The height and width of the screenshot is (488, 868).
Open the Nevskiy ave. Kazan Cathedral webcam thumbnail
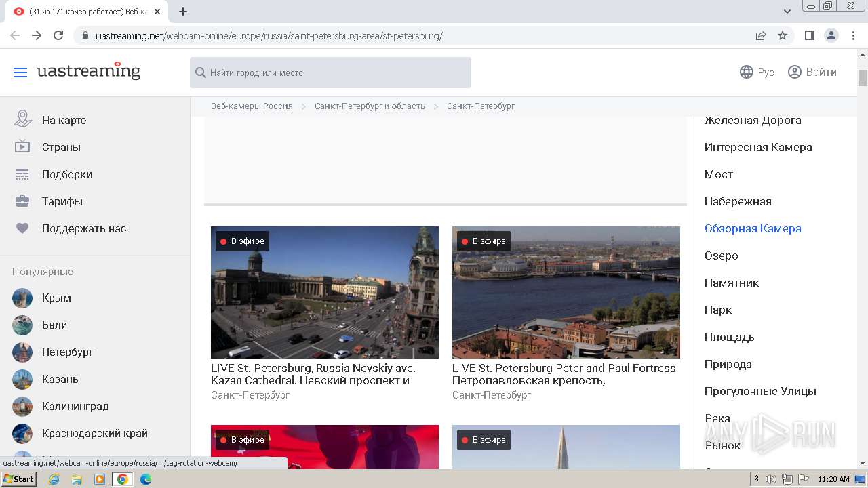pos(325,292)
